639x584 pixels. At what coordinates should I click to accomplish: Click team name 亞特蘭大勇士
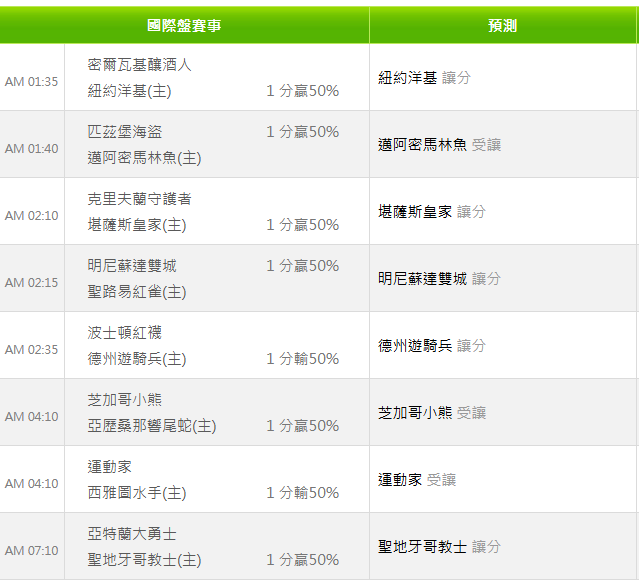(132, 533)
